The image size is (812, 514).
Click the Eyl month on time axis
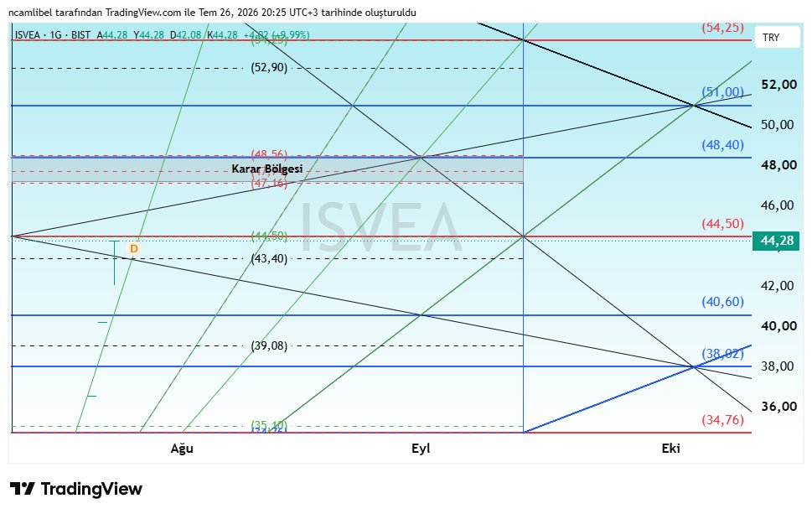421,449
